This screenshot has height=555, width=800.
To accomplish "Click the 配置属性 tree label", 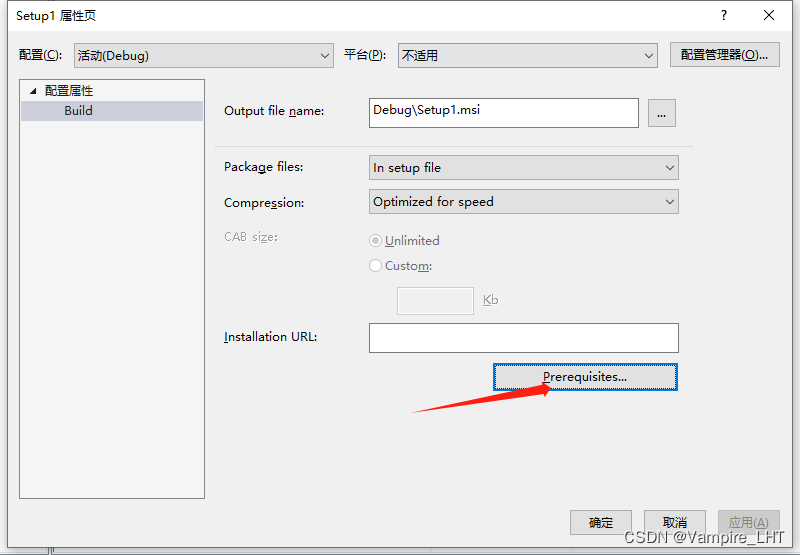I will click(x=69, y=91).
